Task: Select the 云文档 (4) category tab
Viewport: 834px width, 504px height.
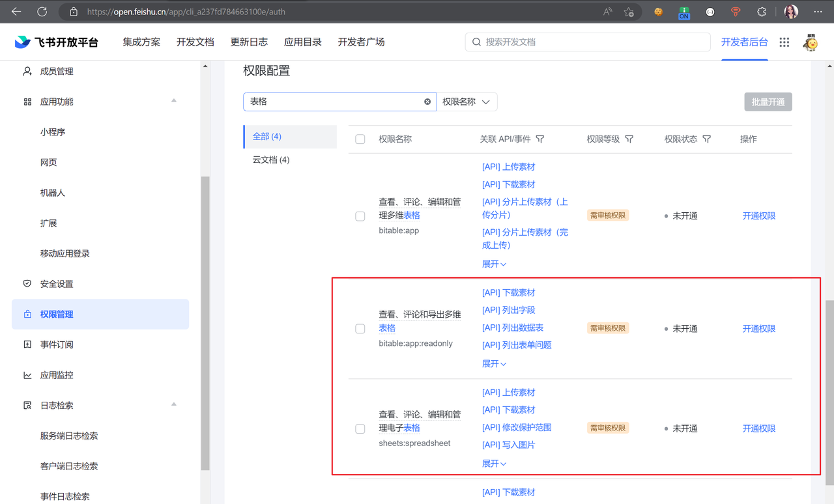Action: [x=271, y=160]
